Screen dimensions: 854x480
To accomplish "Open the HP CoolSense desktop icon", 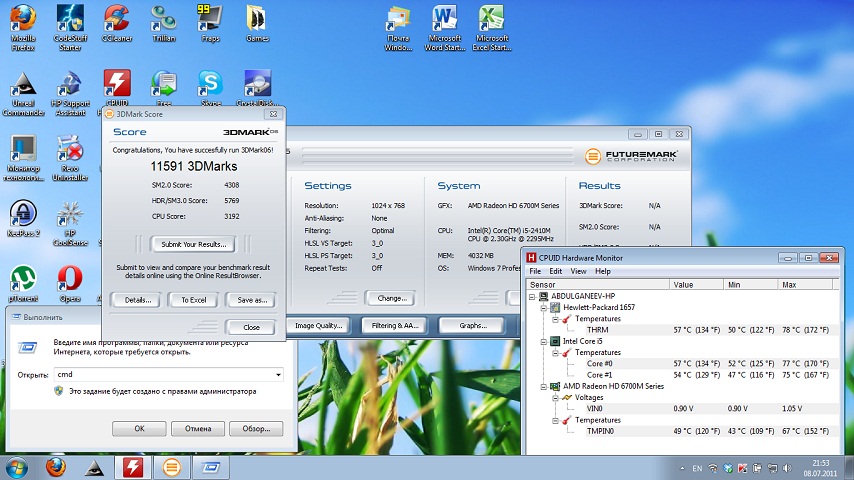I will click(x=70, y=223).
